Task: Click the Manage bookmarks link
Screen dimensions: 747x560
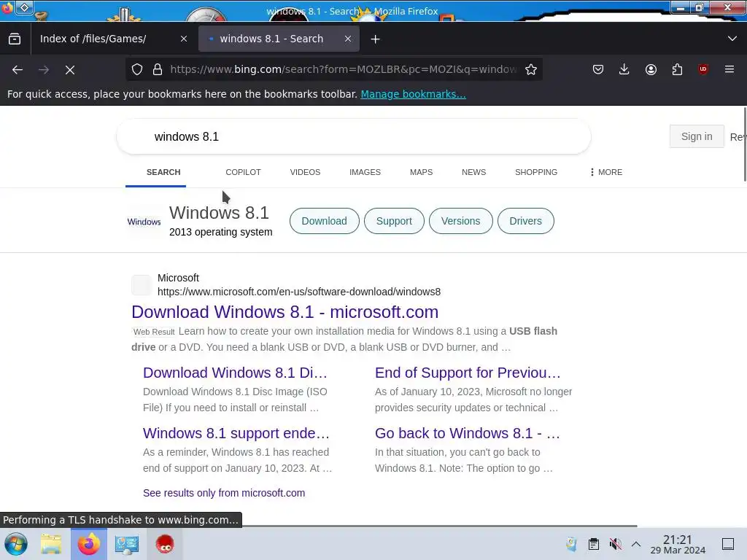Action: [x=413, y=94]
